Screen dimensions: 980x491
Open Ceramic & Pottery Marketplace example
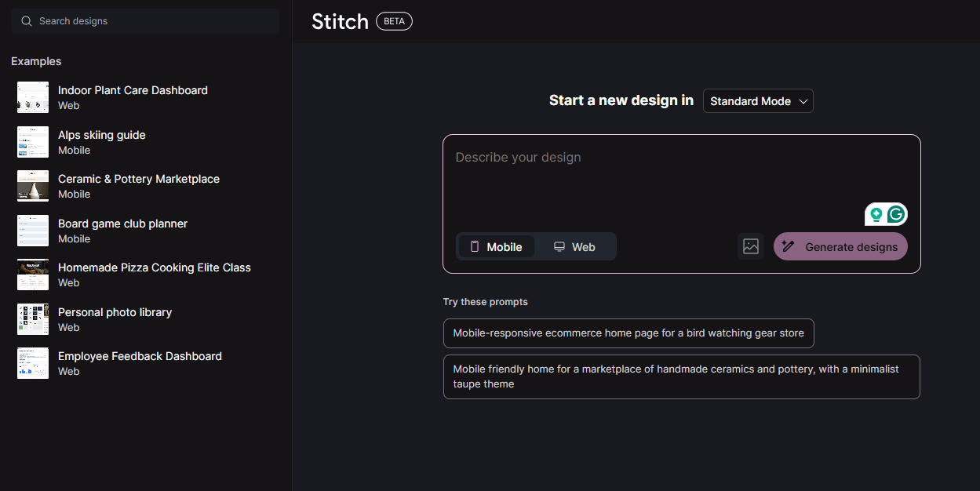point(138,186)
